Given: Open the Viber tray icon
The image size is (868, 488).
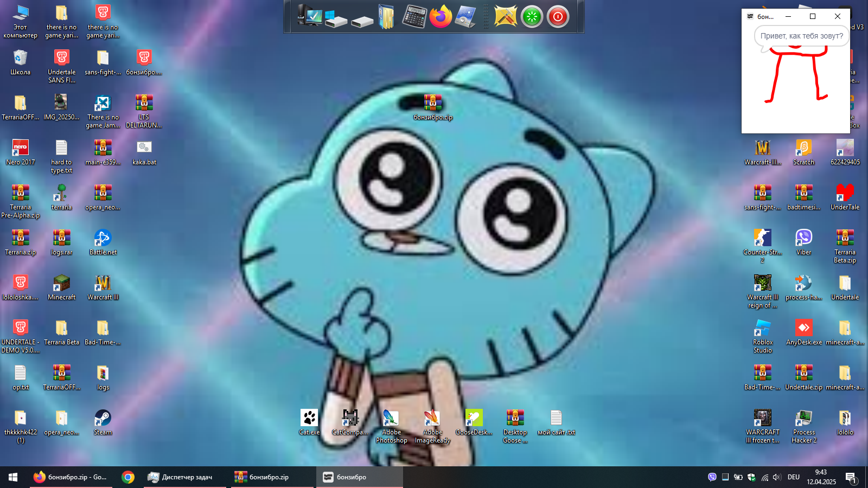Looking at the screenshot, I should (712, 477).
